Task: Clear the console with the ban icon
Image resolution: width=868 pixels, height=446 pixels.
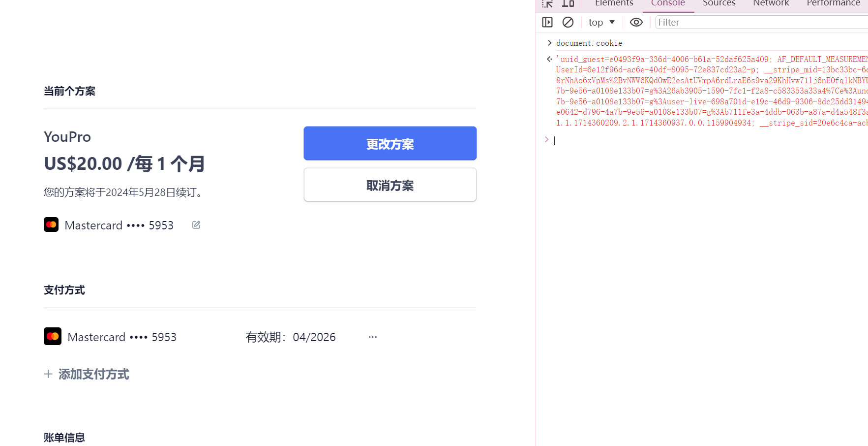Action: coord(568,22)
